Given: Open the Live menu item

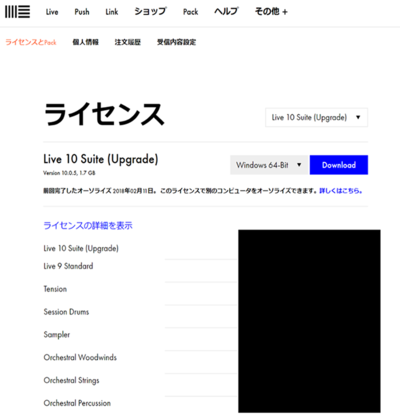Looking at the screenshot, I should pos(52,12).
